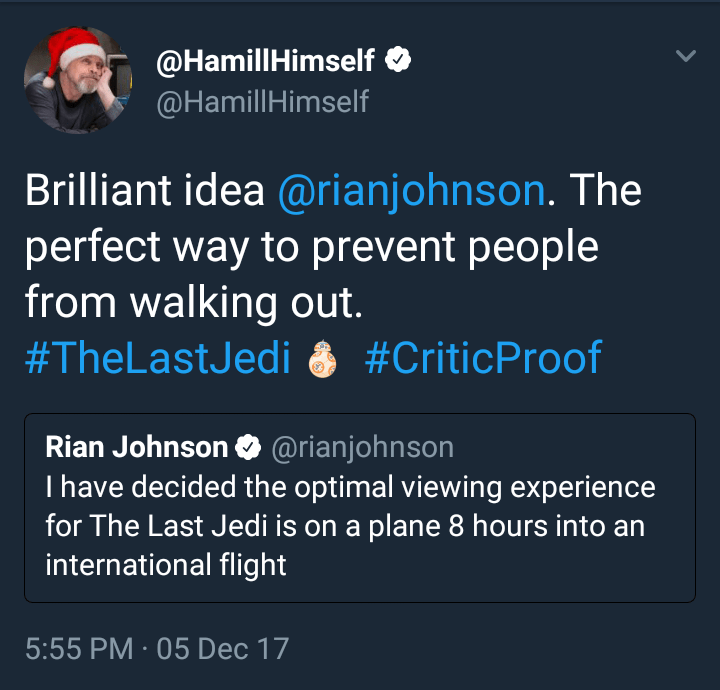Image resolution: width=720 pixels, height=690 pixels.
Task: Click the bold Rian Johnson name
Action: (x=137, y=448)
